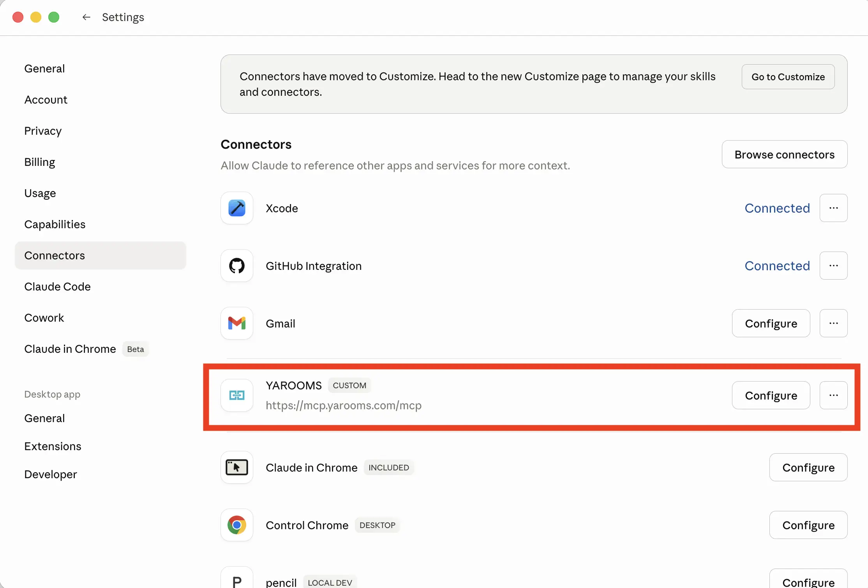Open the YAROOMS three-dot options menu
This screenshot has height=588, width=868.
click(833, 395)
